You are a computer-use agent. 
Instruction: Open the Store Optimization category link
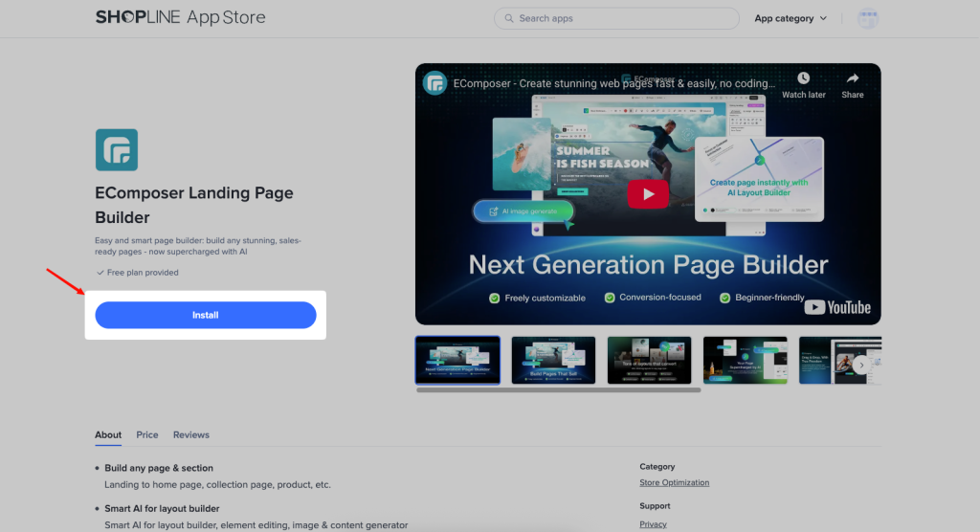[674, 482]
